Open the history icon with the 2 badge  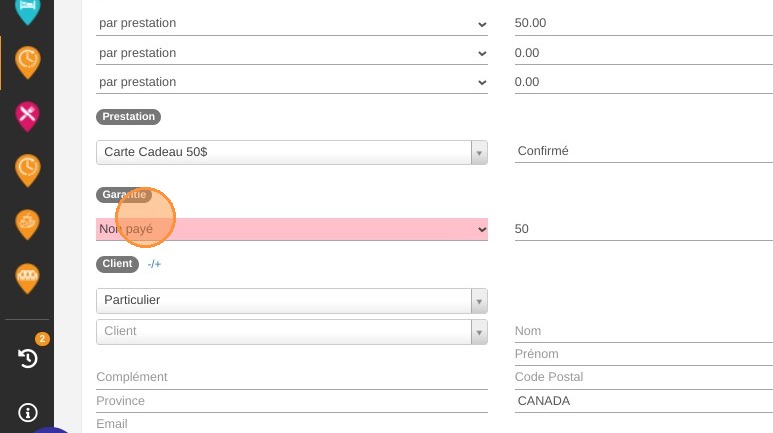point(28,358)
